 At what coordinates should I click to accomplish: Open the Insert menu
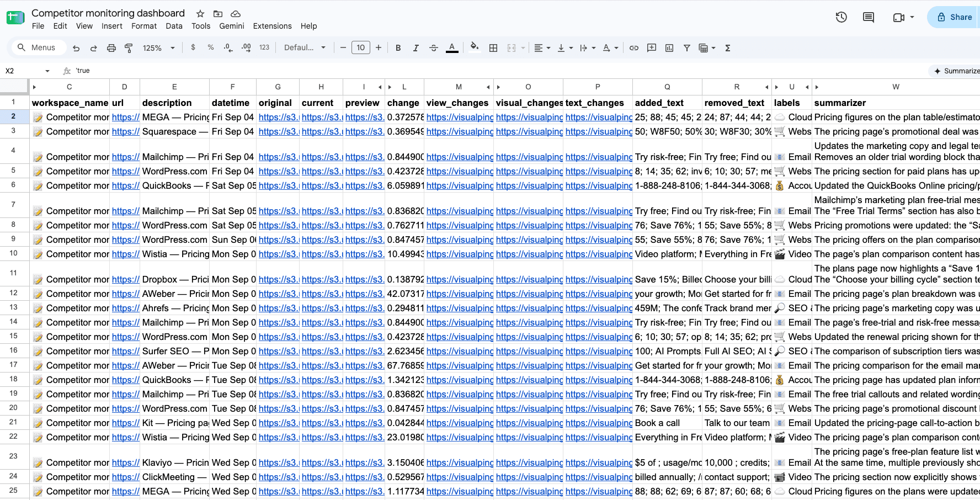(x=112, y=26)
